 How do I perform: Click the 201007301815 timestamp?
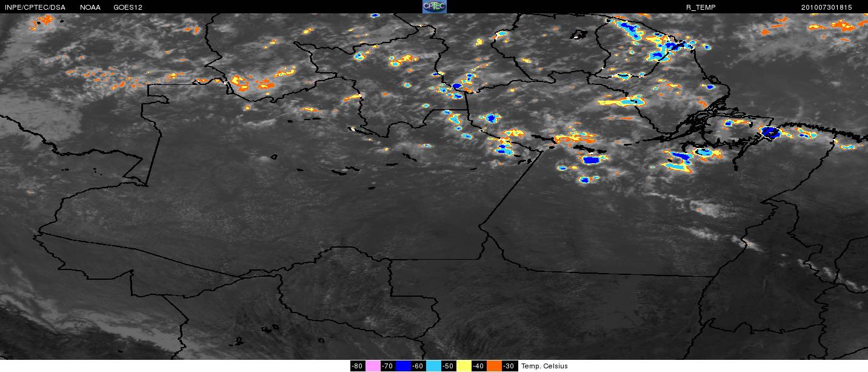pos(826,7)
